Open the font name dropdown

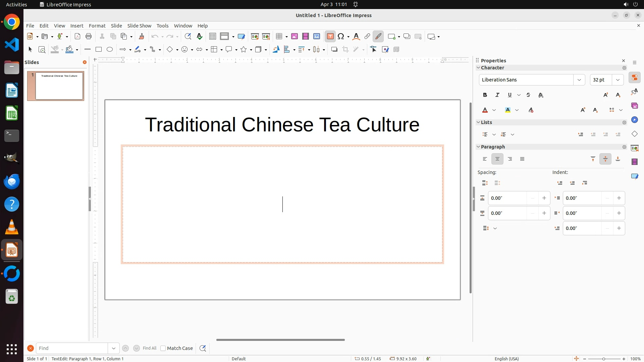tap(579, 80)
